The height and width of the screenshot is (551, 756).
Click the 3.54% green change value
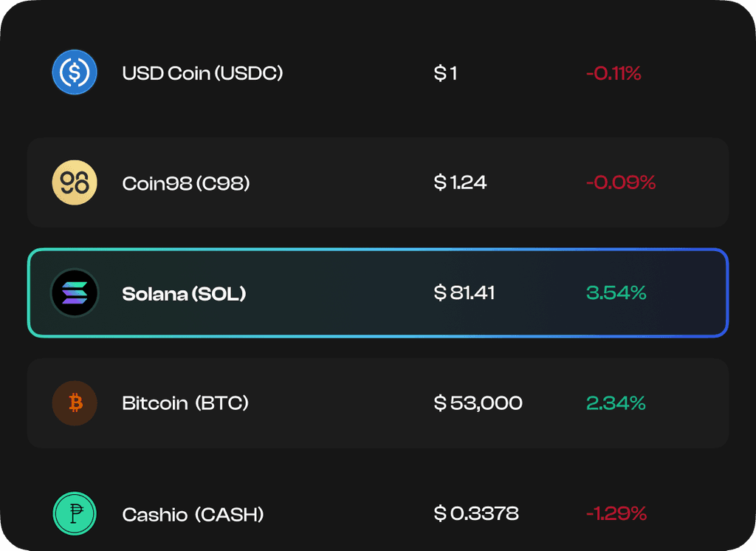coord(616,293)
